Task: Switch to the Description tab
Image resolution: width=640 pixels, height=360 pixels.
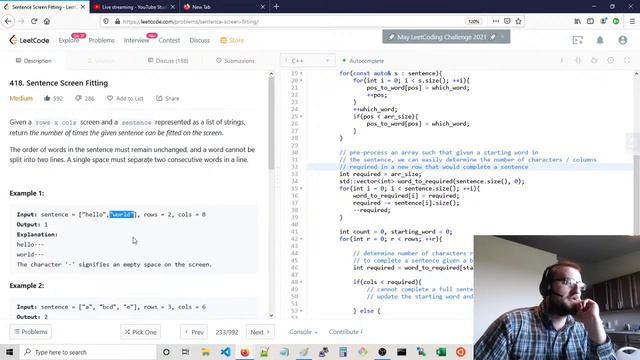Action: tap(34, 60)
